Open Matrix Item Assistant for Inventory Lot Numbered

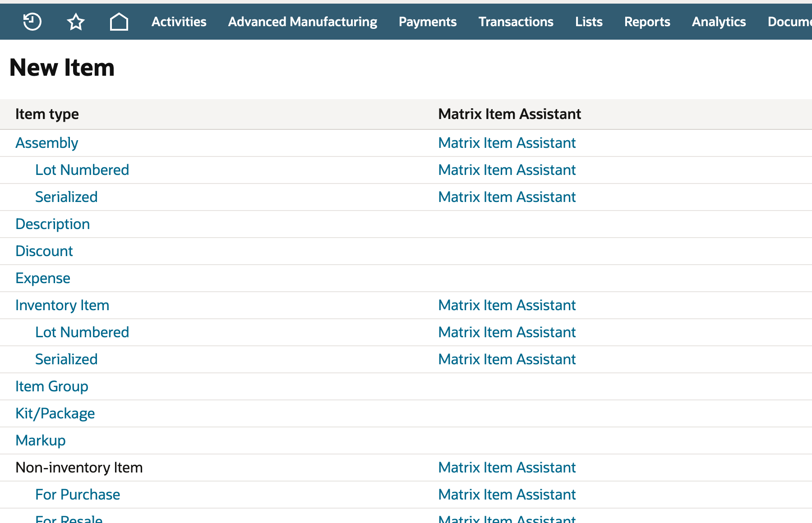tap(507, 332)
